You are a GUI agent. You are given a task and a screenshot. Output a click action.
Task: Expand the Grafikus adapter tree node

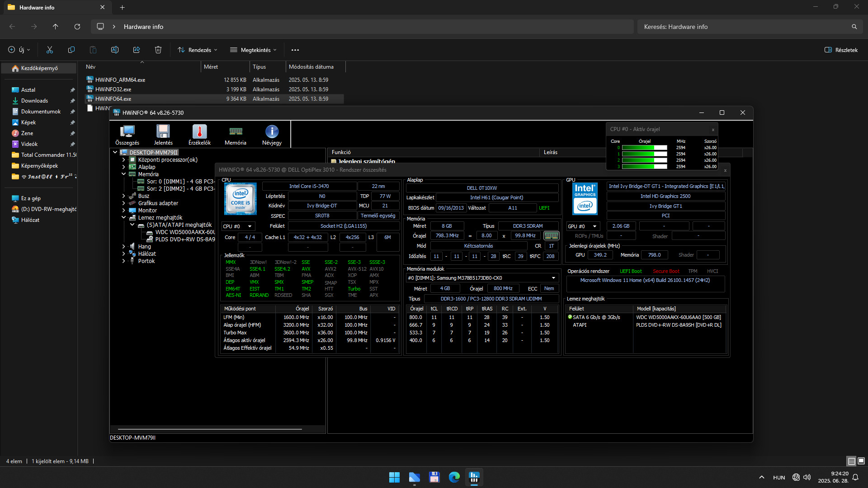point(123,203)
